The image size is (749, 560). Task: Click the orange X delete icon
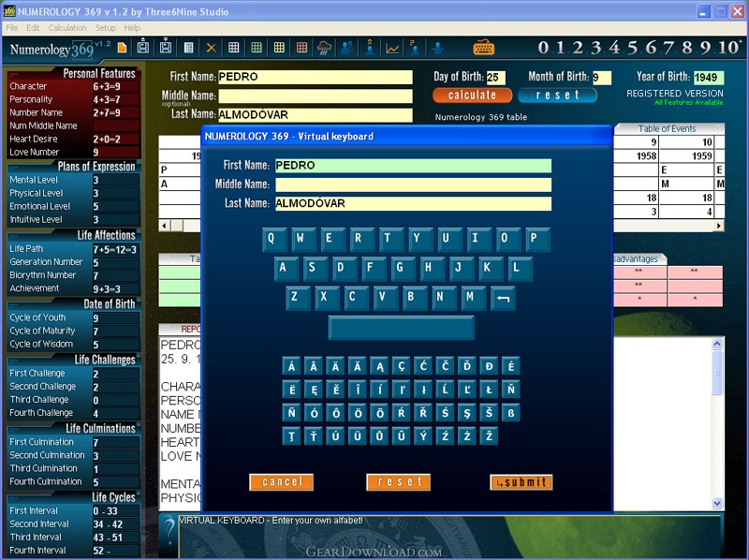(x=212, y=48)
